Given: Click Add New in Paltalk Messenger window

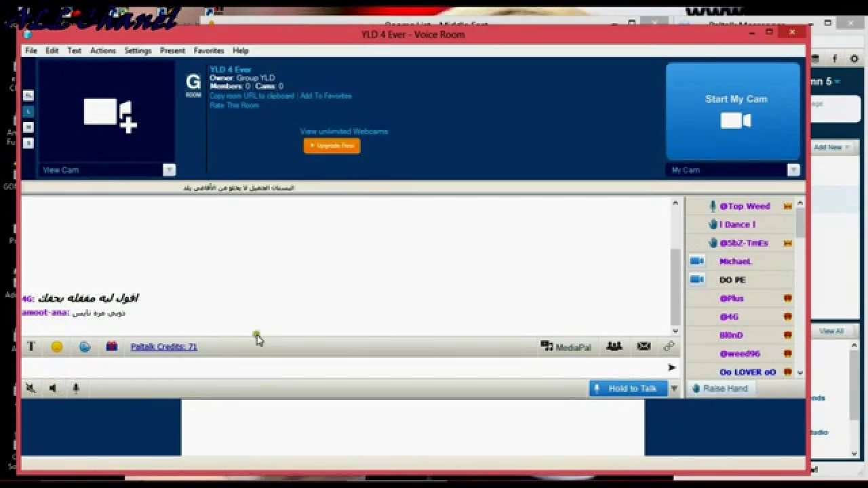Looking at the screenshot, I should click(x=831, y=147).
